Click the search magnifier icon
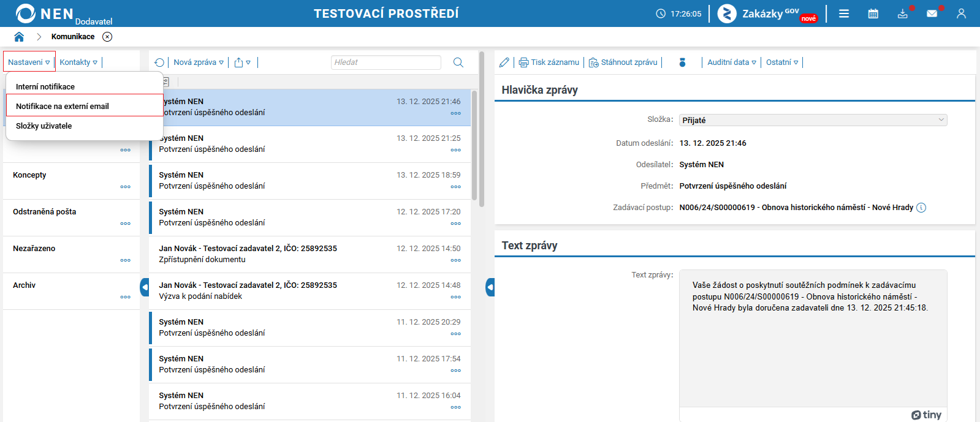Viewport: 980px width, 422px height. (458, 62)
